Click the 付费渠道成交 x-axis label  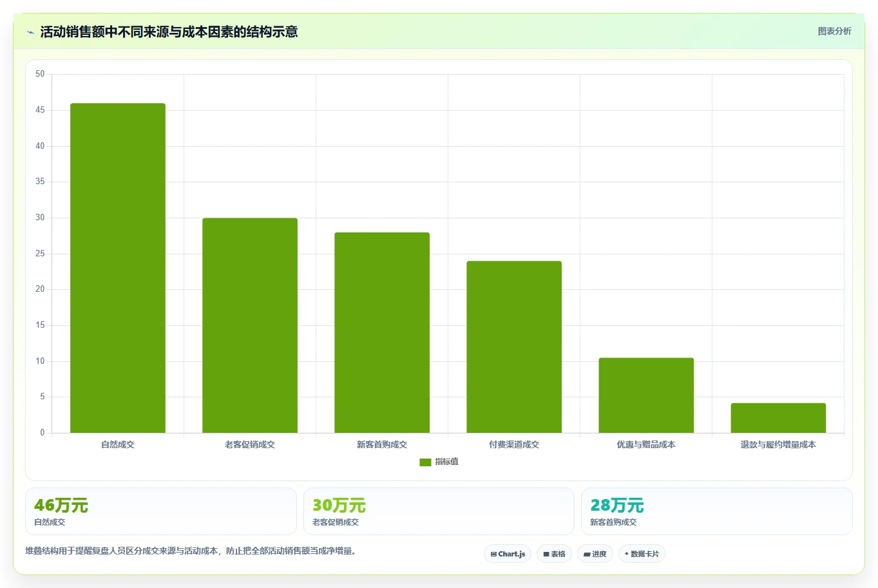(x=514, y=444)
